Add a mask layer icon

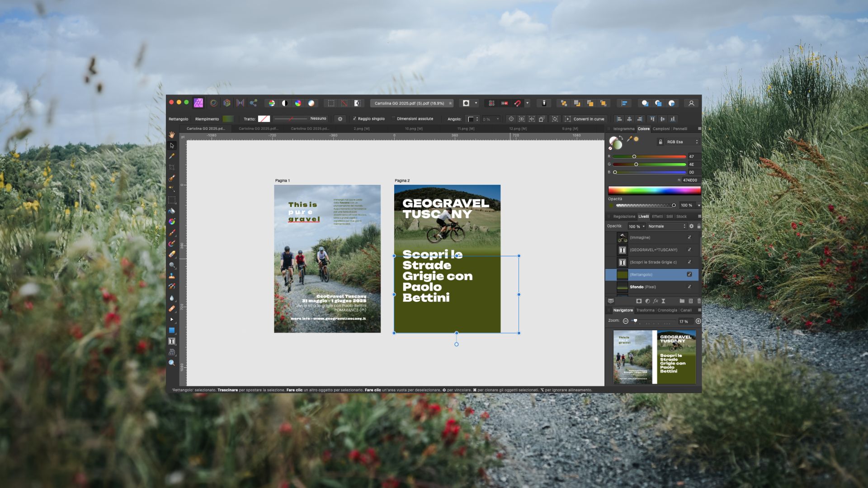click(x=639, y=301)
